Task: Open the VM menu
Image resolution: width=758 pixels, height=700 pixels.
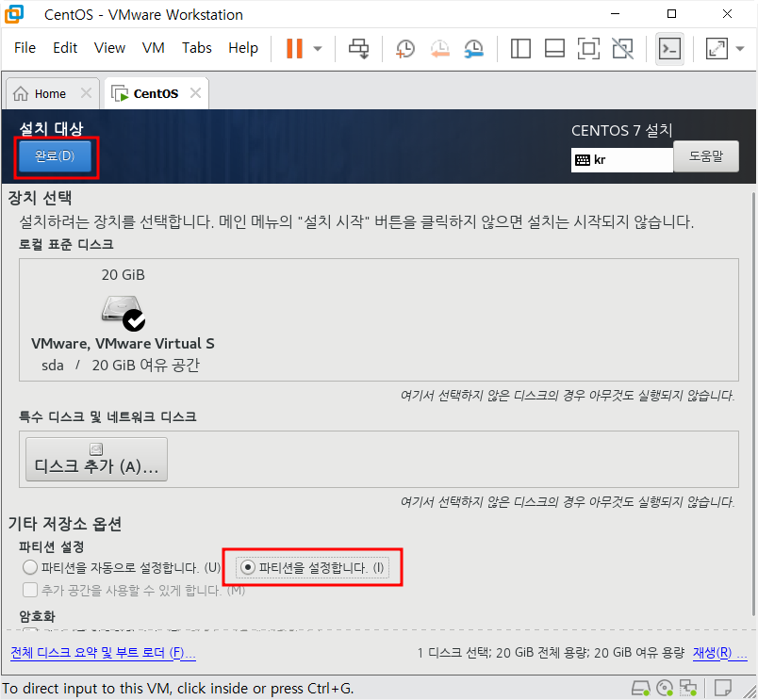Action: coord(154,48)
